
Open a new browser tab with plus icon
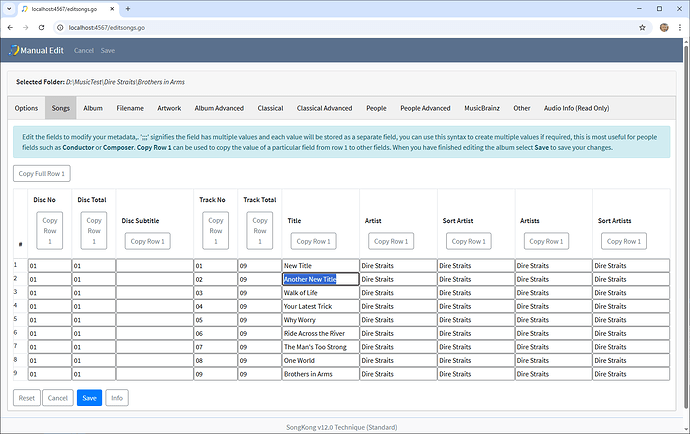[x=128, y=9]
